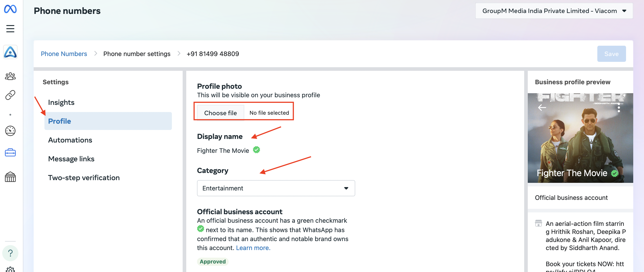The width and height of the screenshot is (644, 272).
Task: Click Choose file for profile photo
Action: click(x=220, y=113)
